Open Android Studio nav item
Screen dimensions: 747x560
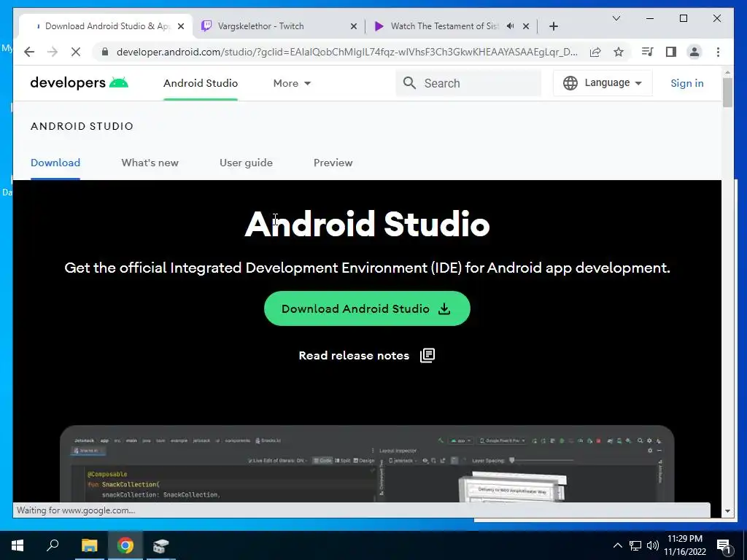click(x=201, y=83)
